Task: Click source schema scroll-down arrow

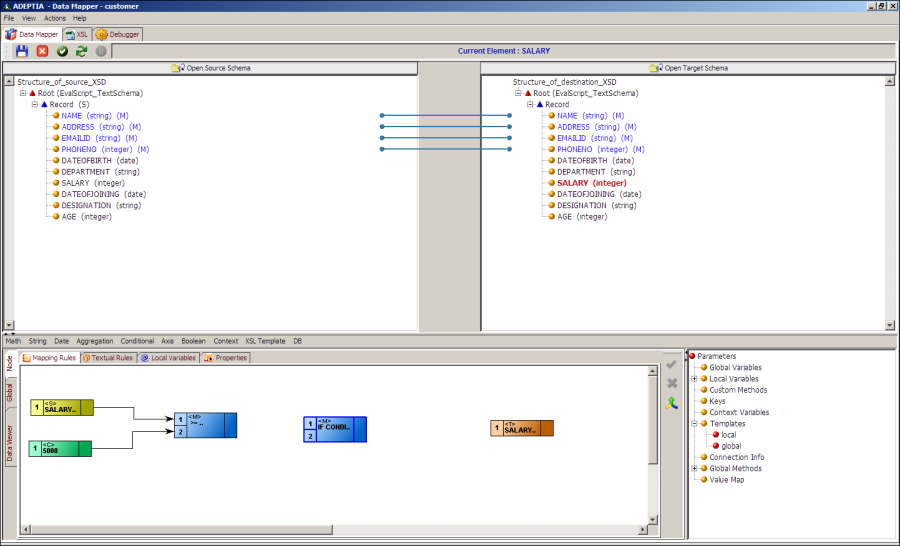Action: [9, 325]
